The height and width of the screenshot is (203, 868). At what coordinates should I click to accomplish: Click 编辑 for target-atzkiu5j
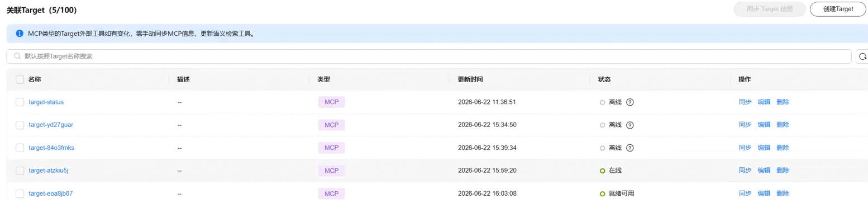coord(764,171)
